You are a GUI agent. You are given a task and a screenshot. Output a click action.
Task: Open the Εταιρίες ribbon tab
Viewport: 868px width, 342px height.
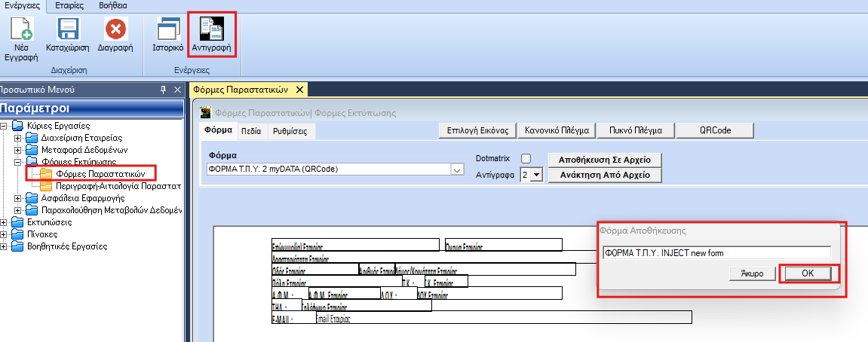tap(69, 5)
